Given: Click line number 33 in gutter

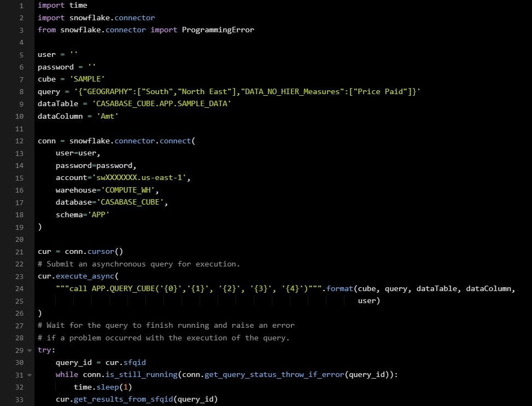Looking at the screenshot, I should 19,399.
